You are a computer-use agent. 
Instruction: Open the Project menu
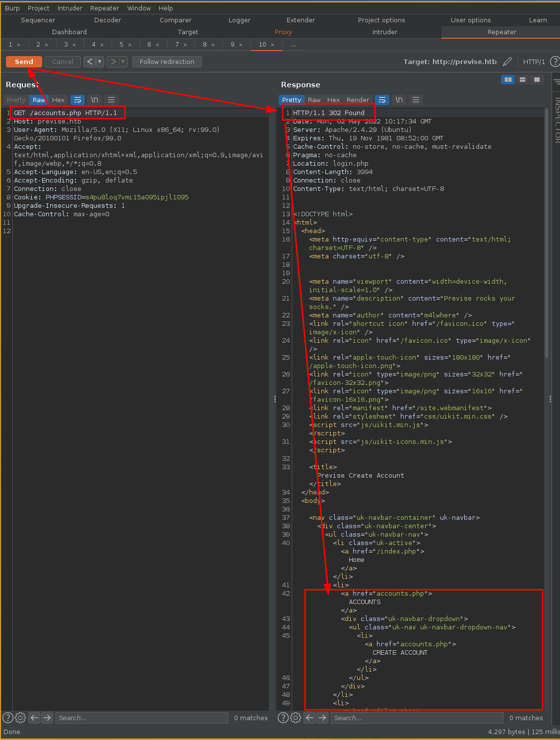click(38, 8)
